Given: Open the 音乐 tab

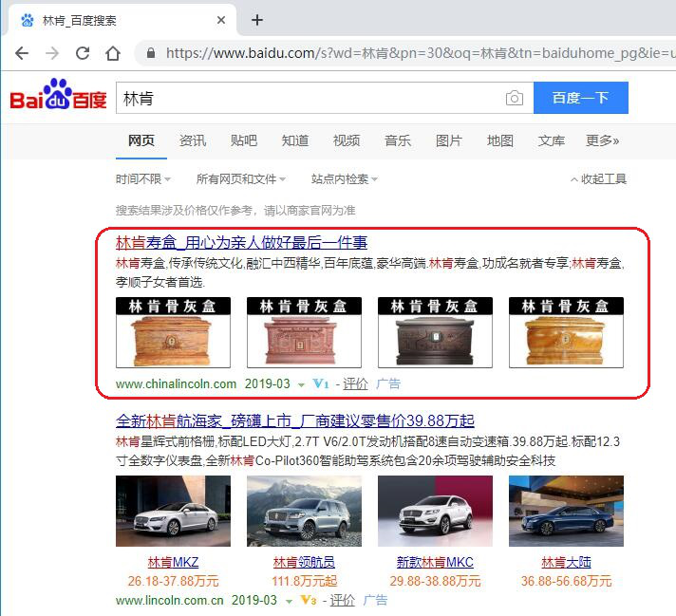Looking at the screenshot, I should point(398,140).
